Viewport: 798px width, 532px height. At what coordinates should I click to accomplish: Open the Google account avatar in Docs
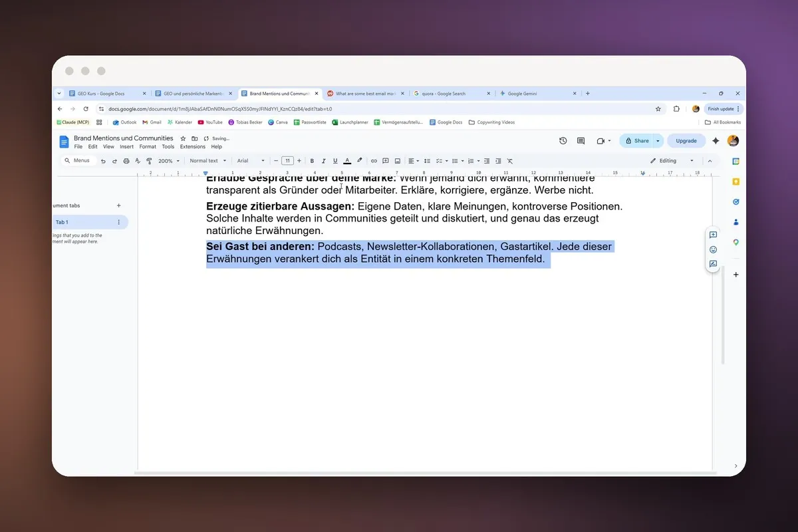point(733,141)
